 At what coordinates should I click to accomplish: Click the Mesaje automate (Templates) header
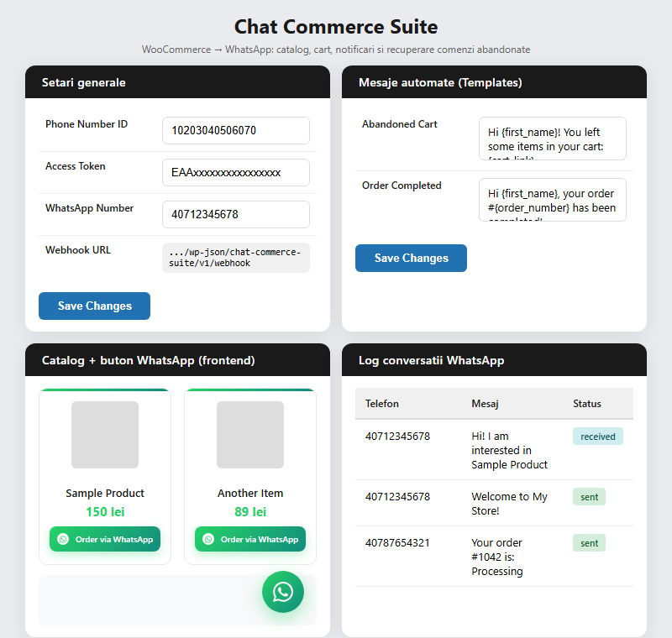click(494, 82)
